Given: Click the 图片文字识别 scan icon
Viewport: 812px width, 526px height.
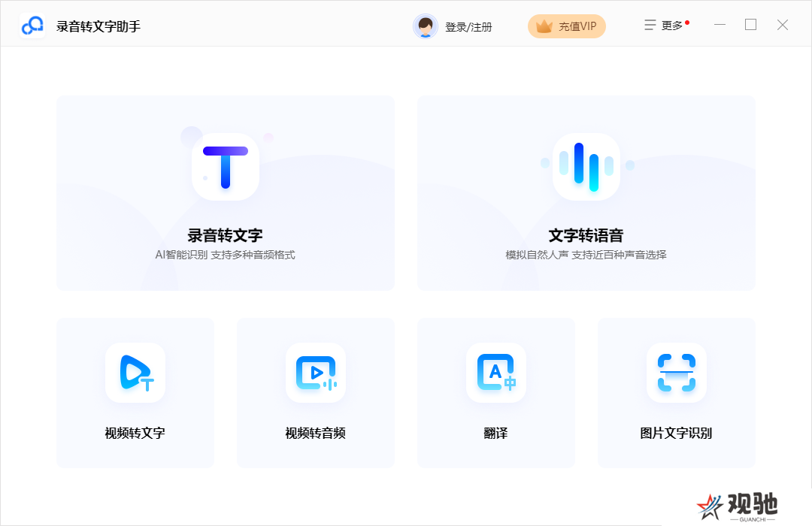Looking at the screenshot, I should [677, 373].
